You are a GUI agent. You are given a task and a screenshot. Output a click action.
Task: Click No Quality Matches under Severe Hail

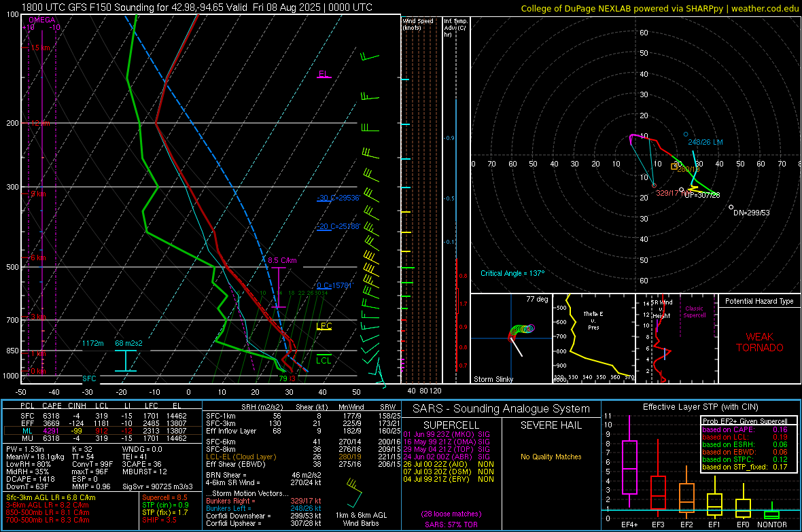pyautogui.click(x=551, y=457)
